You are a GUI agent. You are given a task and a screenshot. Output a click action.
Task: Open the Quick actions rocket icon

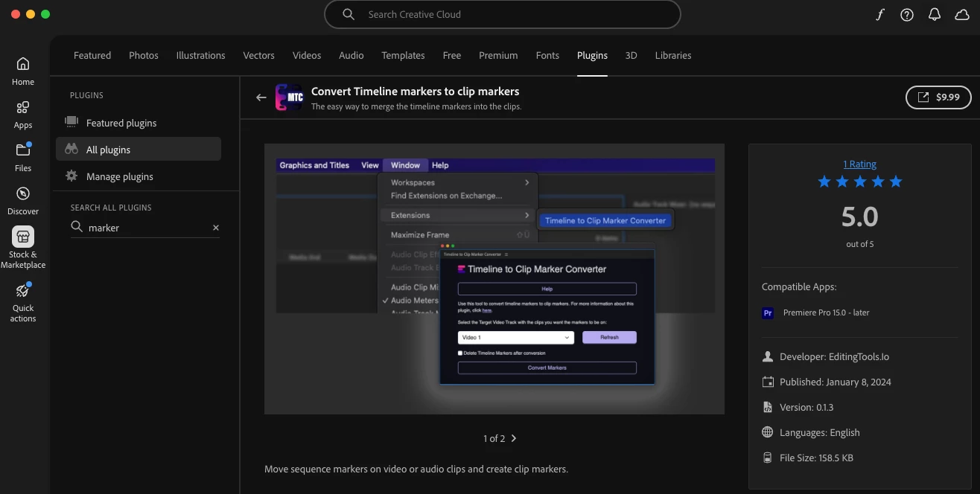pos(23,290)
